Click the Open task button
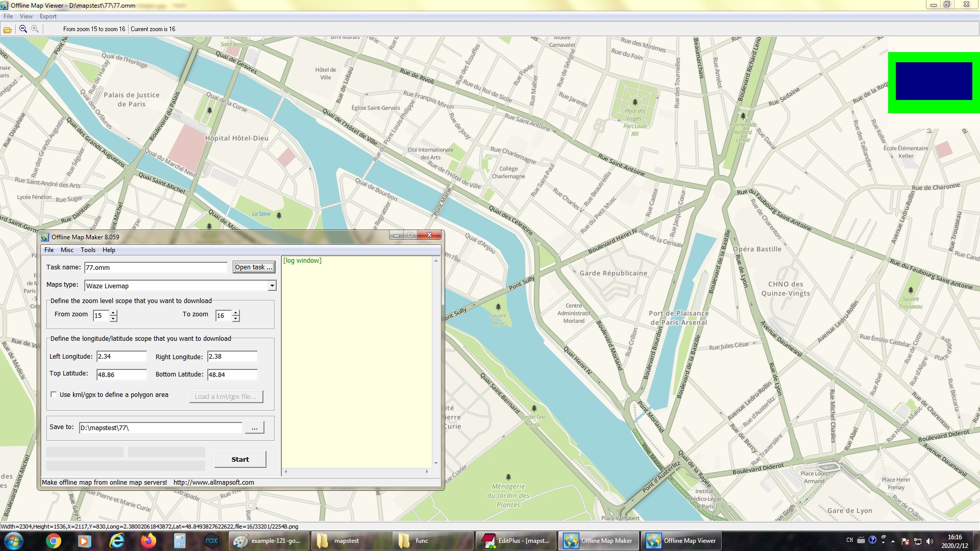This screenshot has height=551, width=980. pyautogui.click(x=254, y=267)
